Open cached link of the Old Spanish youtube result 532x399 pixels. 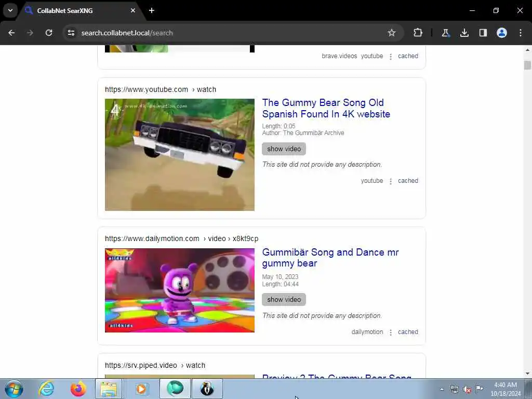408,181
